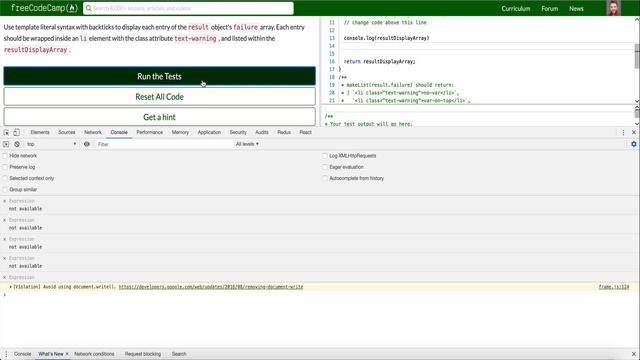Toggle Log XMLHttpRequests checkbox
This screenshot has width=640, height=360.
pos(325,156)
